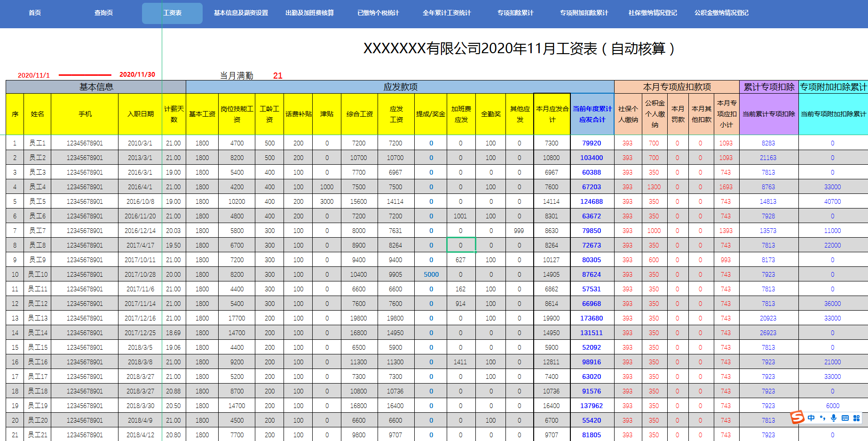Click the 基本工资 column header
This screenshot has height=441, width=868.
point(202,114)
